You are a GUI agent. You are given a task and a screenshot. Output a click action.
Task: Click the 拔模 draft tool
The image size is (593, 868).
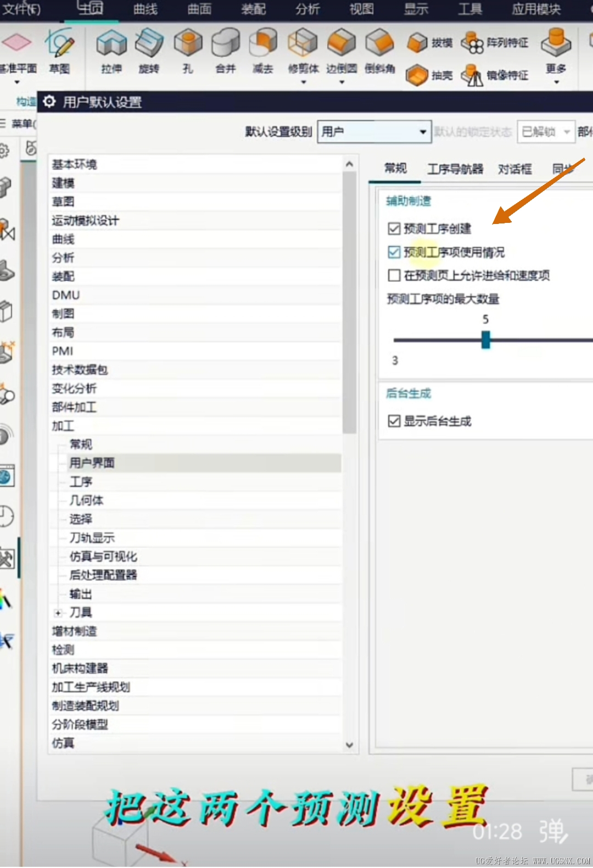[430, 42]
